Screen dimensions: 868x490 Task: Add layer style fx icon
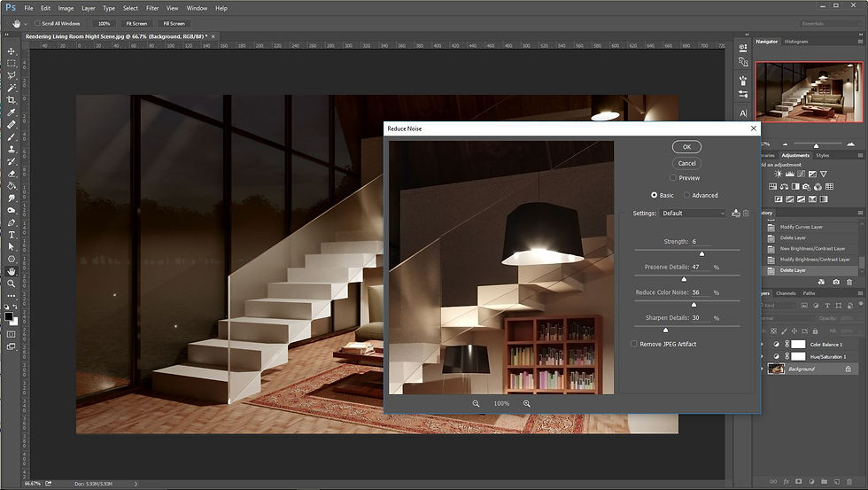coord(787,482)
